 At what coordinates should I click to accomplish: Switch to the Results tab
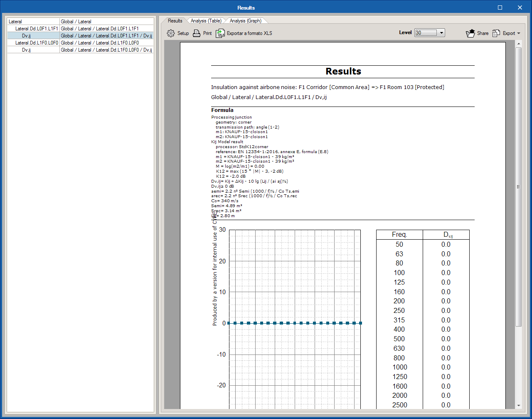(x=175, y=21)
